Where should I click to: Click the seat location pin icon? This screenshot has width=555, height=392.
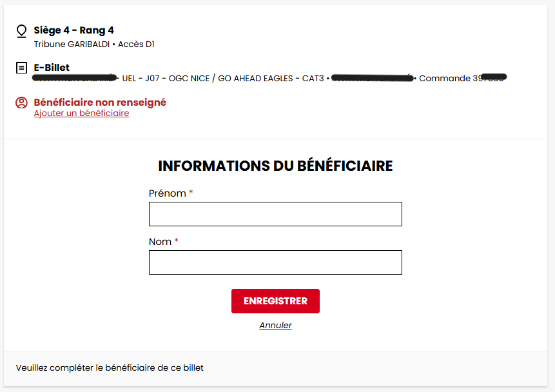tap(22, 31)
